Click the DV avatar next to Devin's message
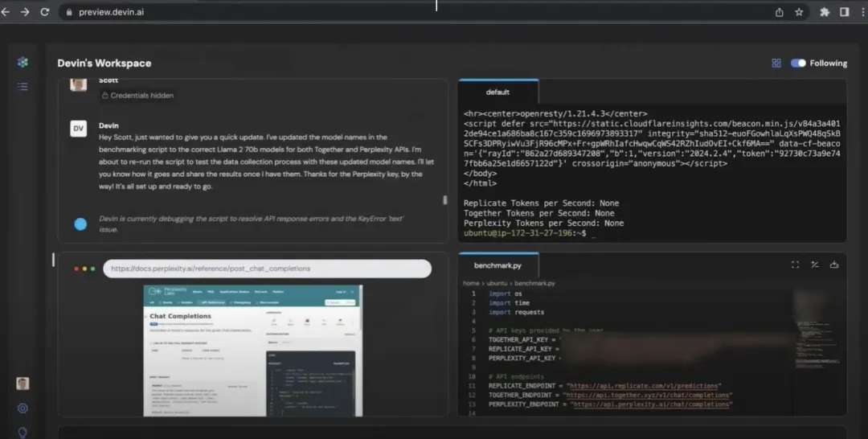Viewport: 868px width, 439px height. coord(79,129)
